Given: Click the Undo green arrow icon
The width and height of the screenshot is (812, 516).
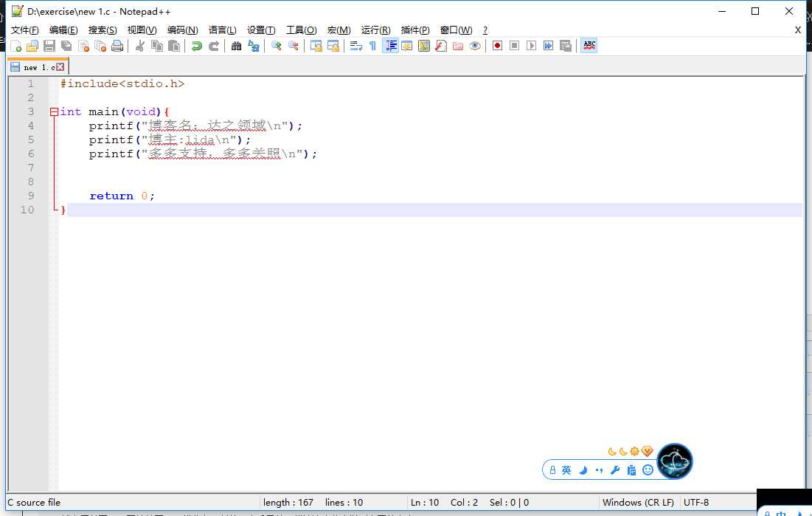Looking at the screenshot, I should (196, 46).
